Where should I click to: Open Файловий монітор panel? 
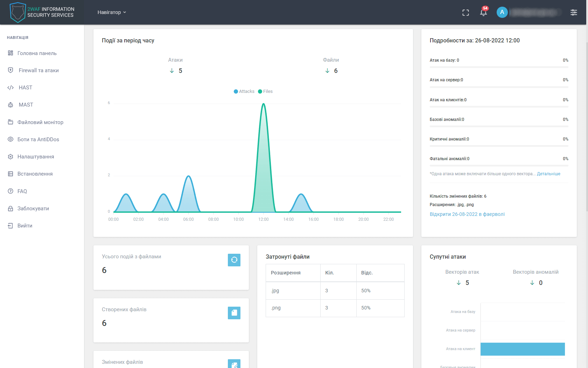point(40,122)
